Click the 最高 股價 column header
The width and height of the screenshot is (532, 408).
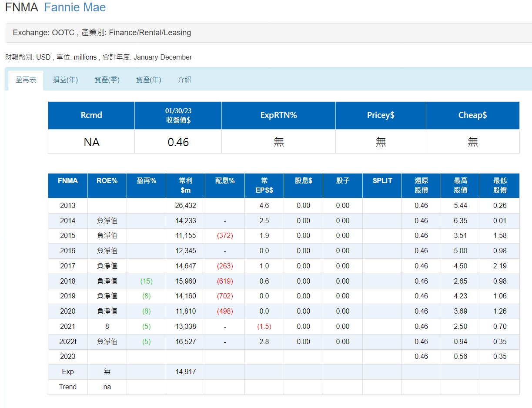pos(461,186)
